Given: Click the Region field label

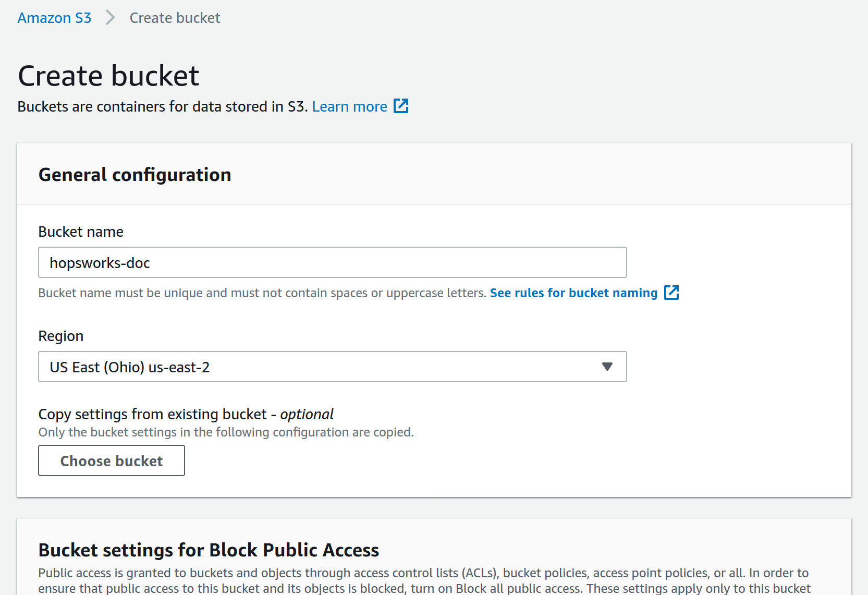Looking at the screenshot, I should [61, 336].
